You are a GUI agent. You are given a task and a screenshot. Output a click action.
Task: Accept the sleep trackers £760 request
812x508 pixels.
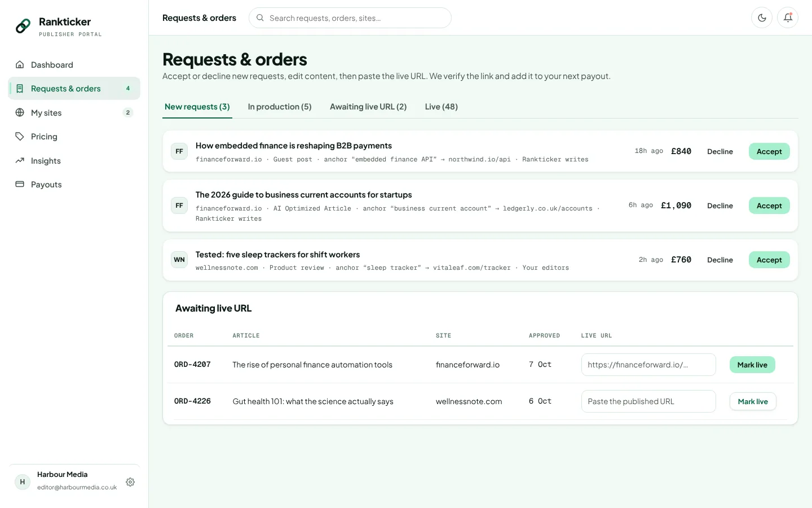click(x=769, y=260)
